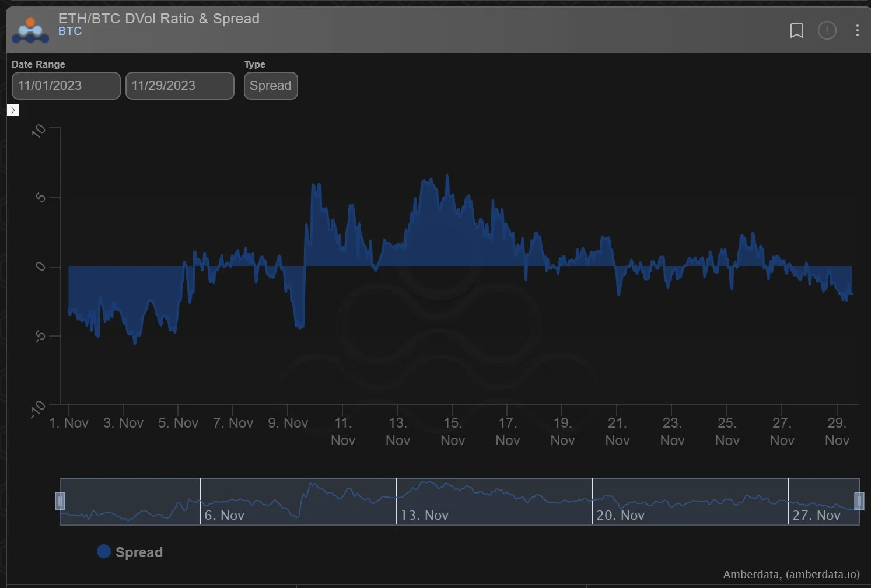Click the 20. Nov navigator marker
Image resolution: width=871 pixels, height=588 pixels.
pos(620,515)
